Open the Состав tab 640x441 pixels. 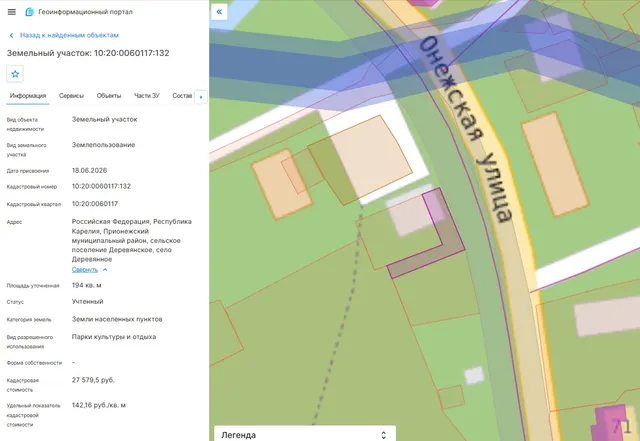click(182, 96)
